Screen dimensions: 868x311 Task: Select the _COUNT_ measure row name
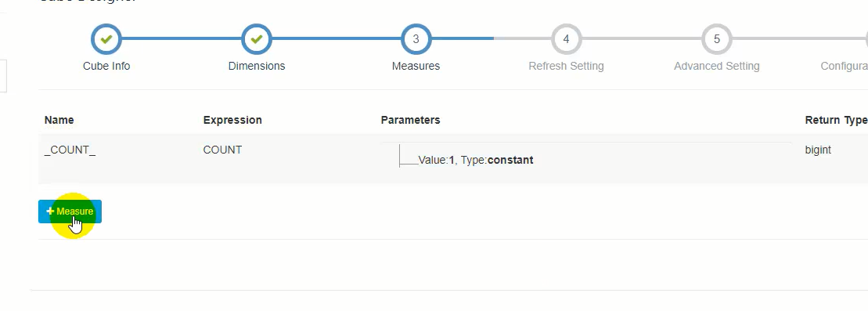point(70,150)
